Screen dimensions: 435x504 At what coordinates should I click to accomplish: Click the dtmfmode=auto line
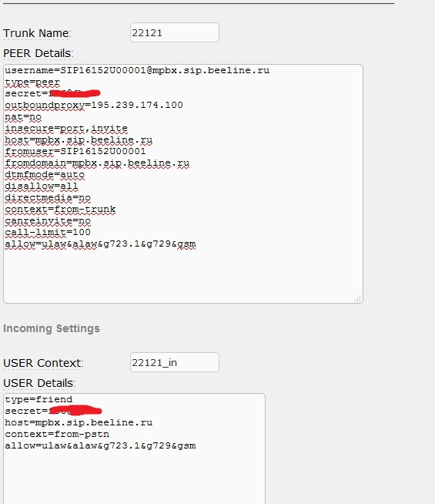[x=45, y=174]
